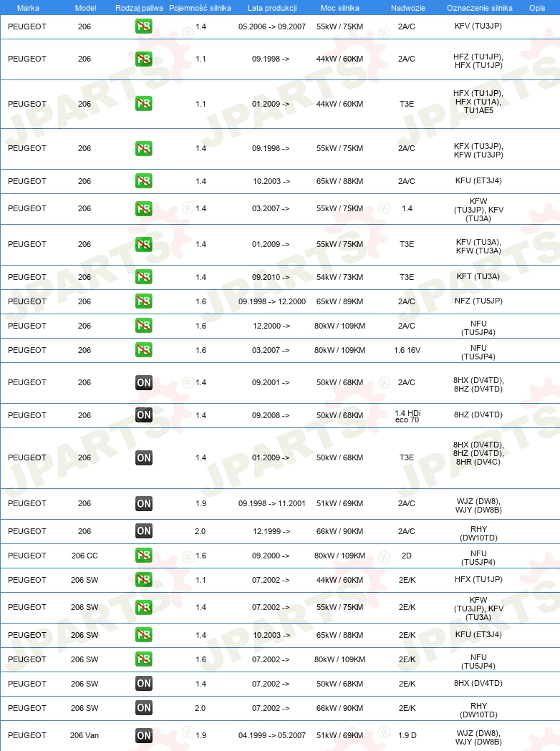Click the '2D' body cell
560x751 pixels.
(x=406, y=556)
